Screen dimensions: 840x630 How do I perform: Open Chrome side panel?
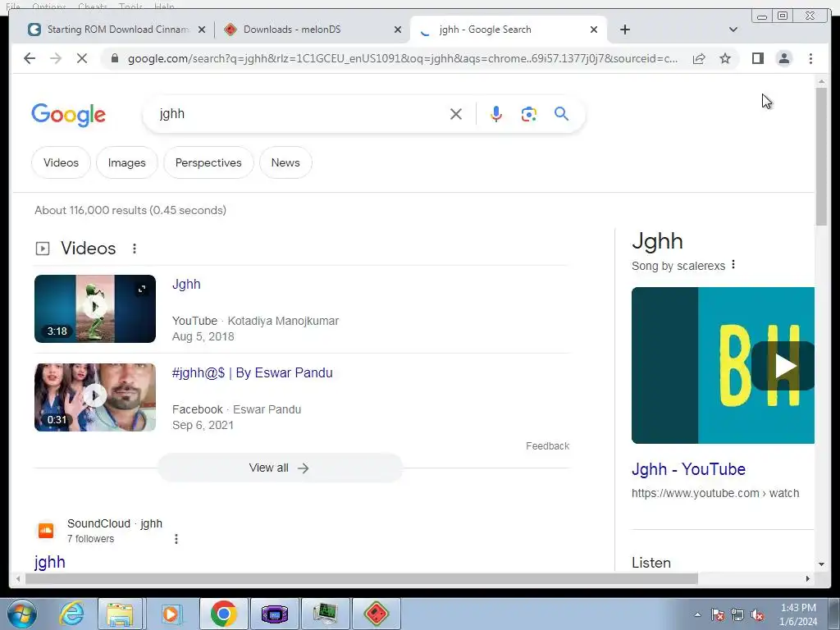[757, 58]
